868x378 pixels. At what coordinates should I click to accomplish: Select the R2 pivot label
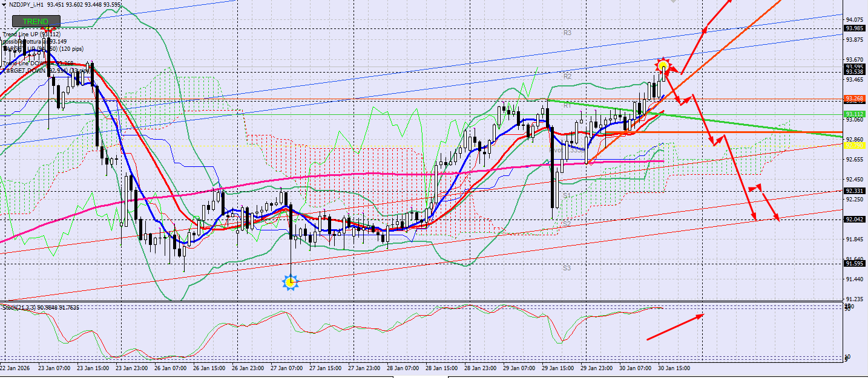coord(567,77)
